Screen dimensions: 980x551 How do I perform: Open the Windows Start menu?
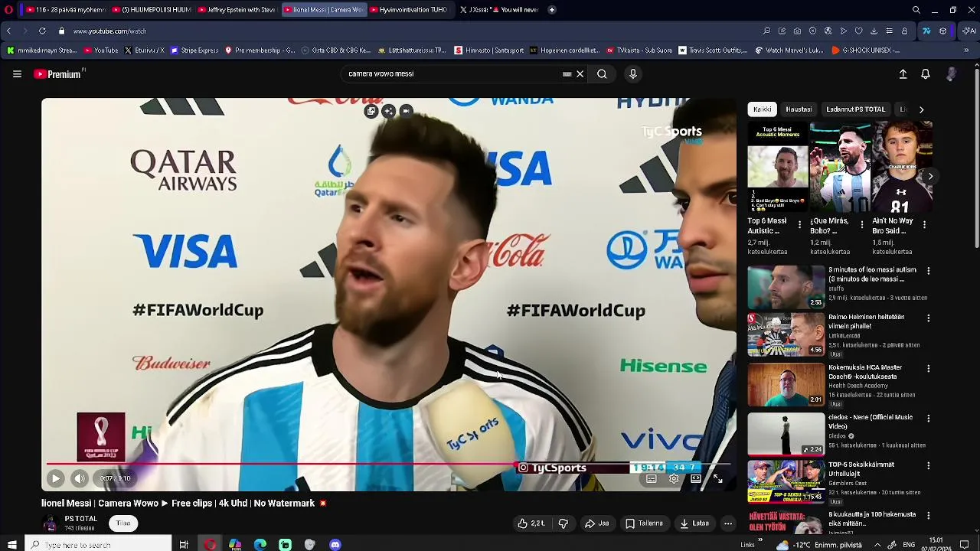pyautogui.click(x=11, y=545)
